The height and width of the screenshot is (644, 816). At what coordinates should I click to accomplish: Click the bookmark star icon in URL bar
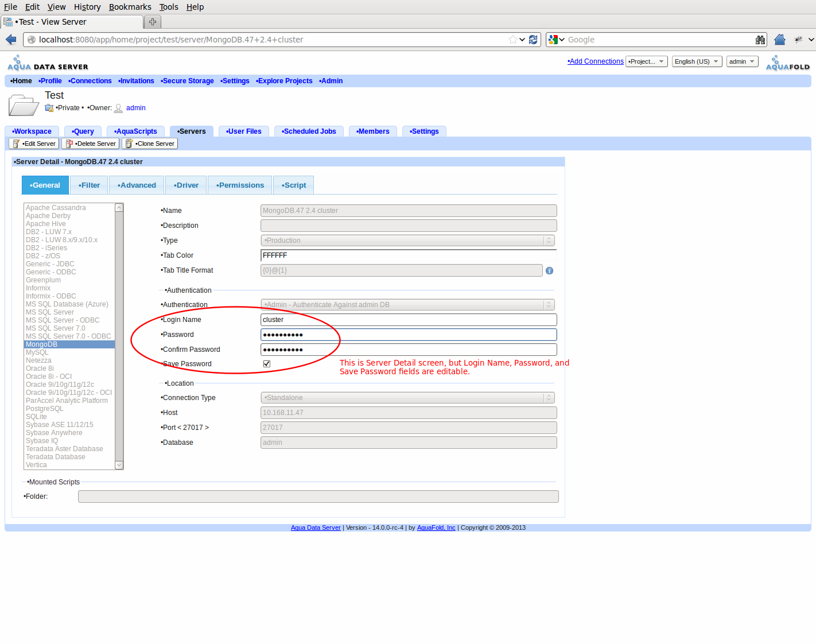pos(512,40)
